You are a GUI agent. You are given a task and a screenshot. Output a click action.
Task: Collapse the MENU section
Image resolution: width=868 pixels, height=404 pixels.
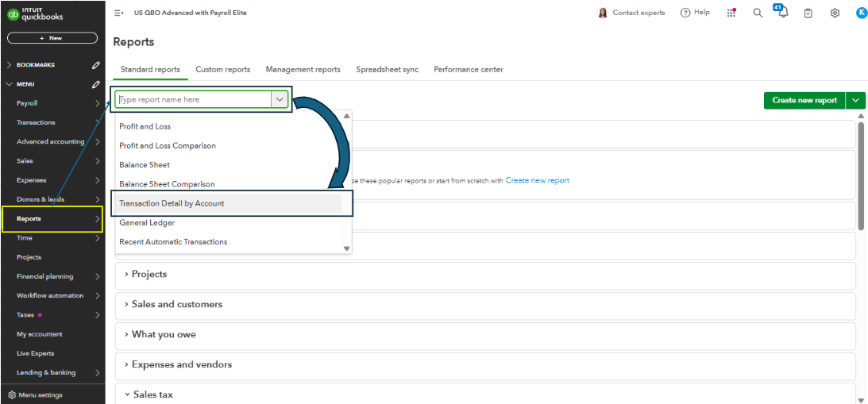pyautogui.click(x=9, y=85)
